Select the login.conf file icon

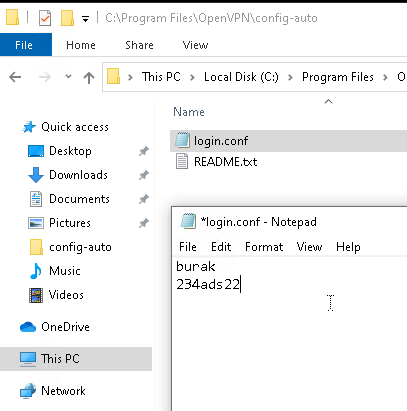pos(182,140)
